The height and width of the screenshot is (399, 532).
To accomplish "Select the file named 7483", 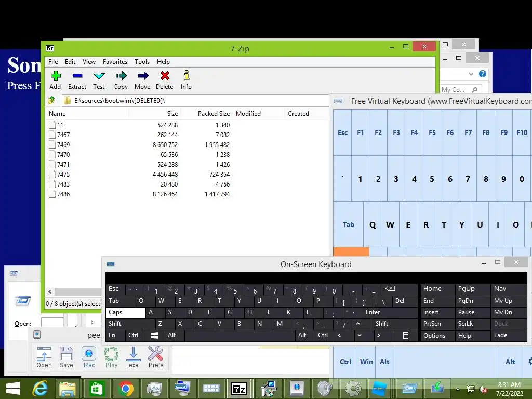I will (63, 184).
